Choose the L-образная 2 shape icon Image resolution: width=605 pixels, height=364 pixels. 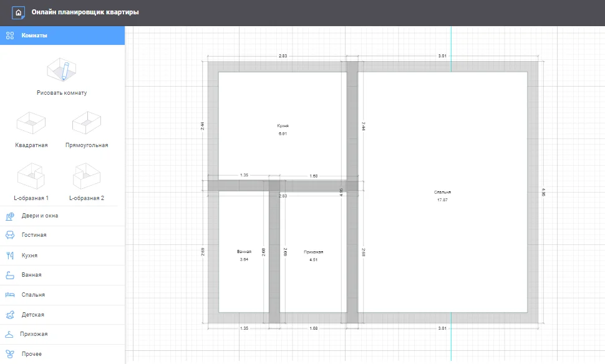87,176
